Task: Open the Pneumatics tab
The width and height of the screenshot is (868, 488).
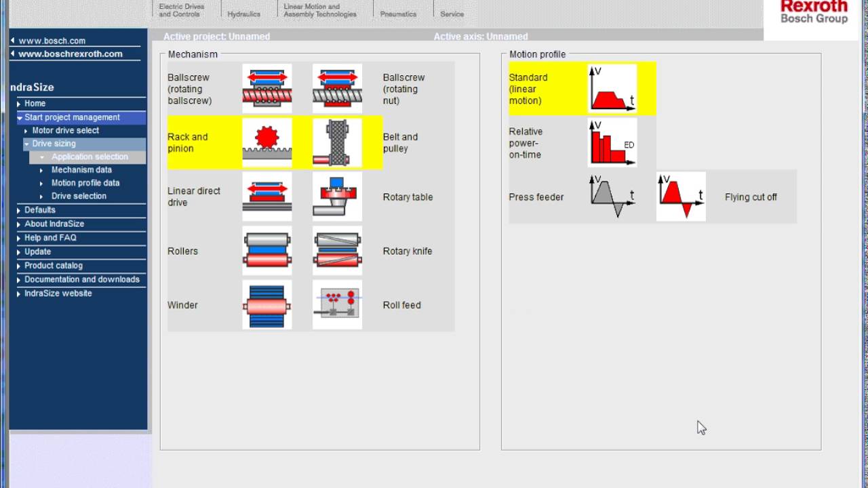Action: (398, 14)
